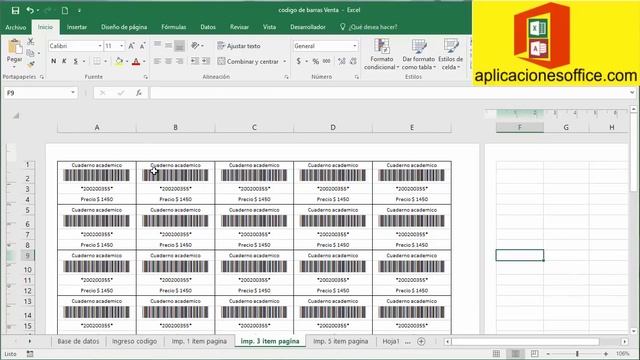Viewport: 640px width, 360px height.
Task: Open the Imp. 5 item pagina sheet
Action: (x=340, y=341)
